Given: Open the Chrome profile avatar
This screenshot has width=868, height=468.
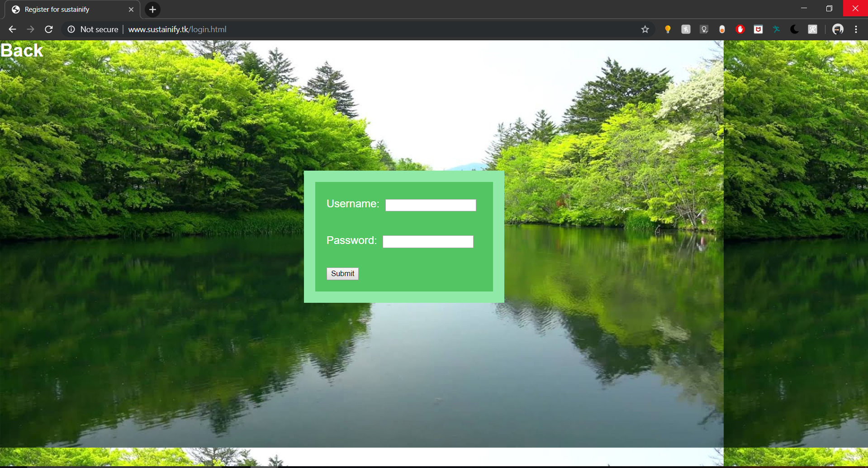Looking at the screenshot, I should pyautogui.click(x=838, y=29).
